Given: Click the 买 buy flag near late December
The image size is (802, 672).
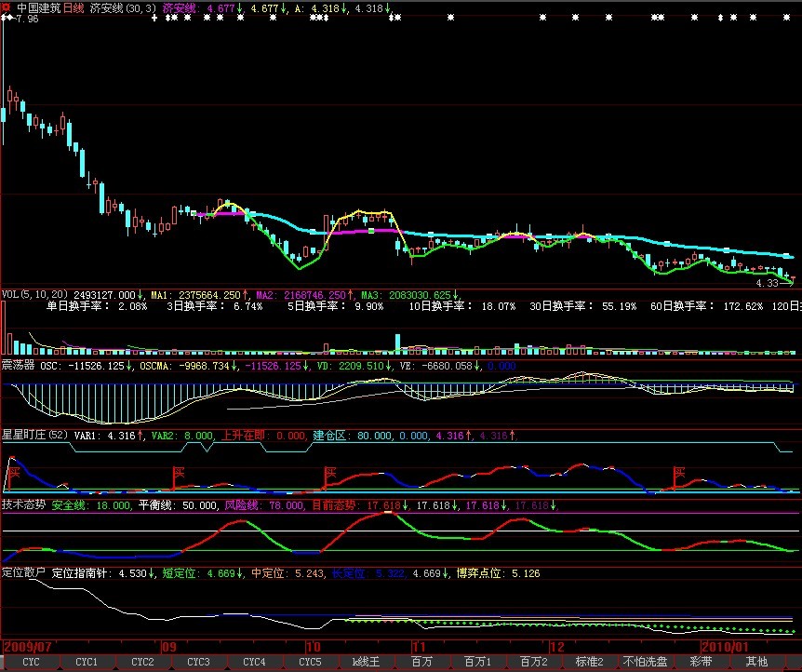Looking at the screenshot, I should 679,474.
